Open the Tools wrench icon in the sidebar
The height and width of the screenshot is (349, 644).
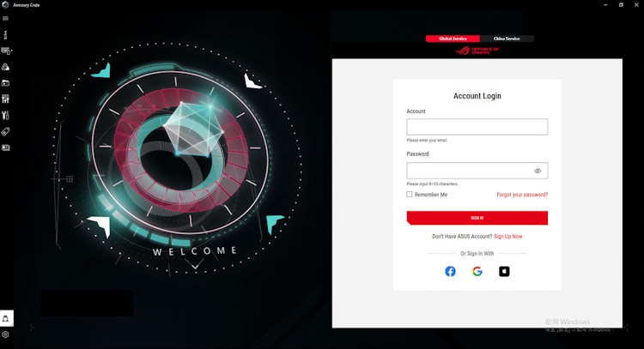(5, 115)
